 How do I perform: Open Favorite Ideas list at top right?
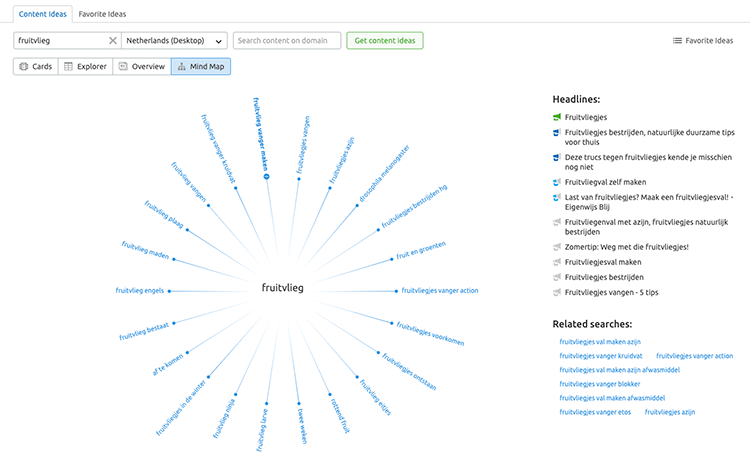click(703, 41)
